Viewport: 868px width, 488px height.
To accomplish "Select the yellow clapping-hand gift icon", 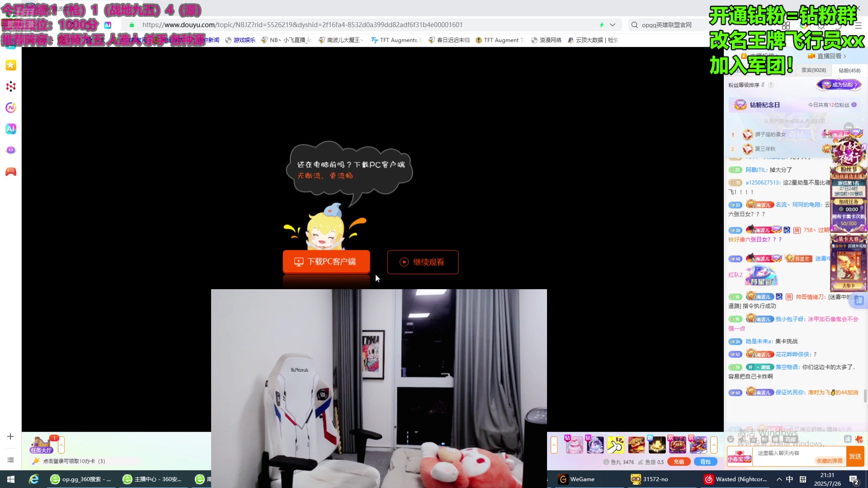I will click(616, 445).
